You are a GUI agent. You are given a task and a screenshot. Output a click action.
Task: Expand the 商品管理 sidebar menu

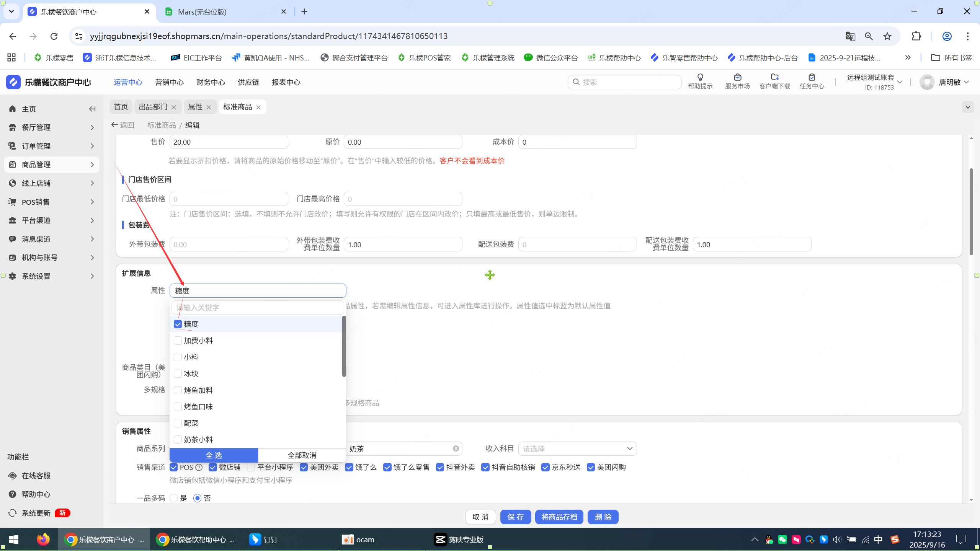[52, 165]
